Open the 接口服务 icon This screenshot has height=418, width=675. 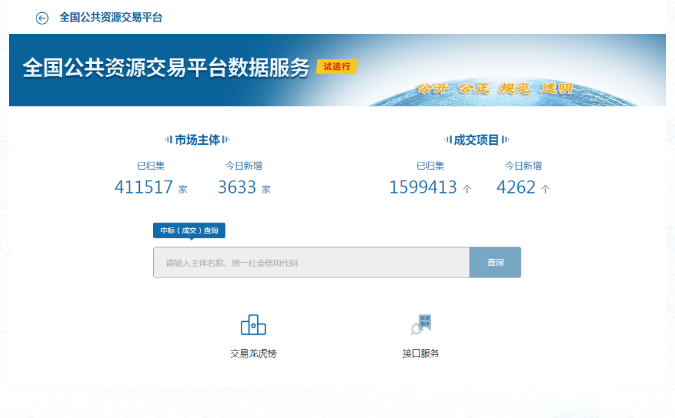click(x=421, y=324)
